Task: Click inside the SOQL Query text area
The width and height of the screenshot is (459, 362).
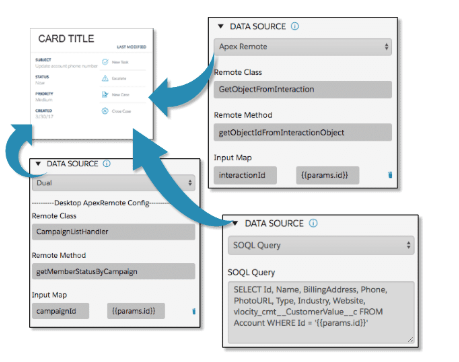Action: coord(321,312)
